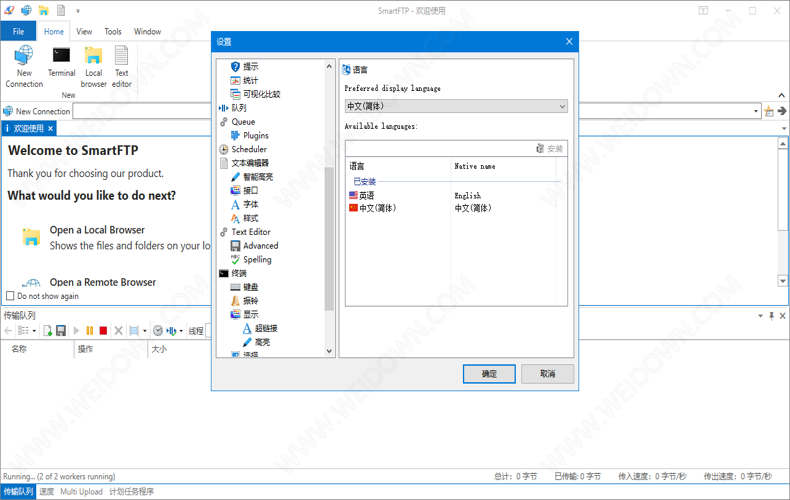
Task: Click the save icon in the transfer queue toolbar
Action: click(61, 331)
